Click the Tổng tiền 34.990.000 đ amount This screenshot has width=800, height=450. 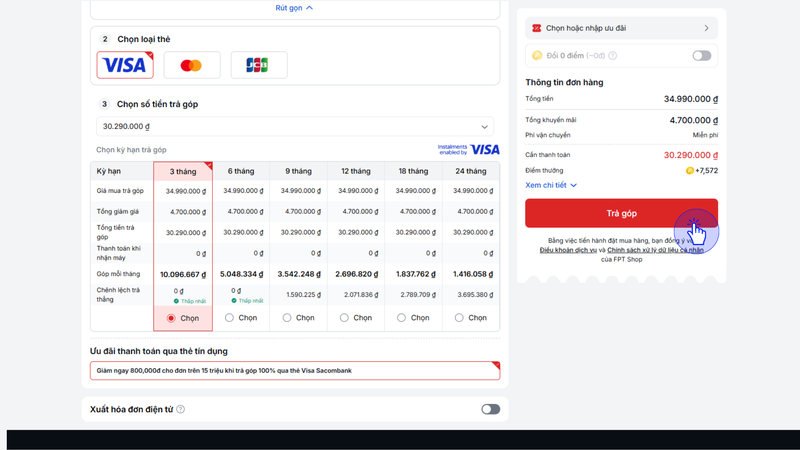(691, 99)
